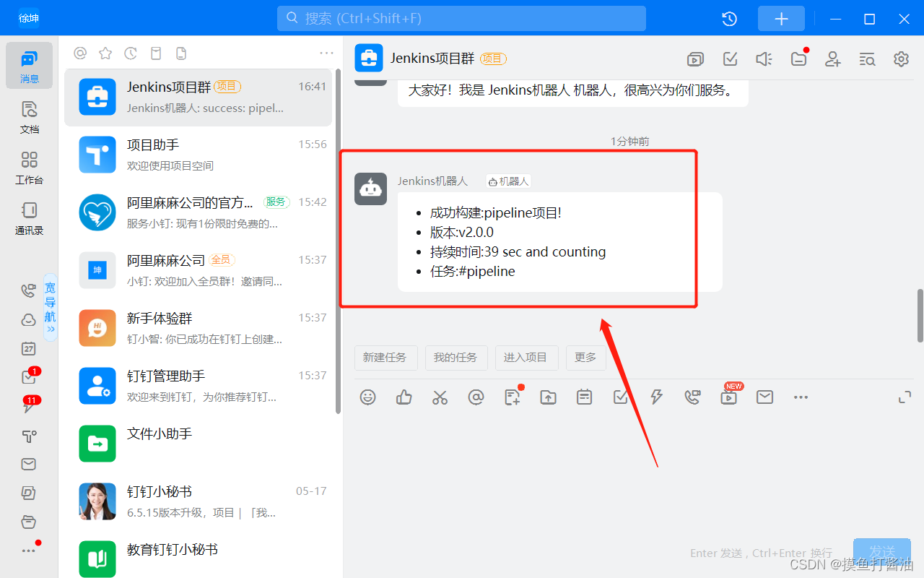
Task: Click the 发送 send button
Action: pyautogui.click(x=882, y=551)
